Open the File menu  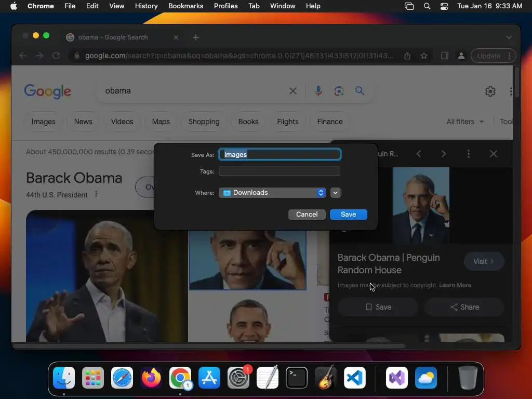click(70, 6)
